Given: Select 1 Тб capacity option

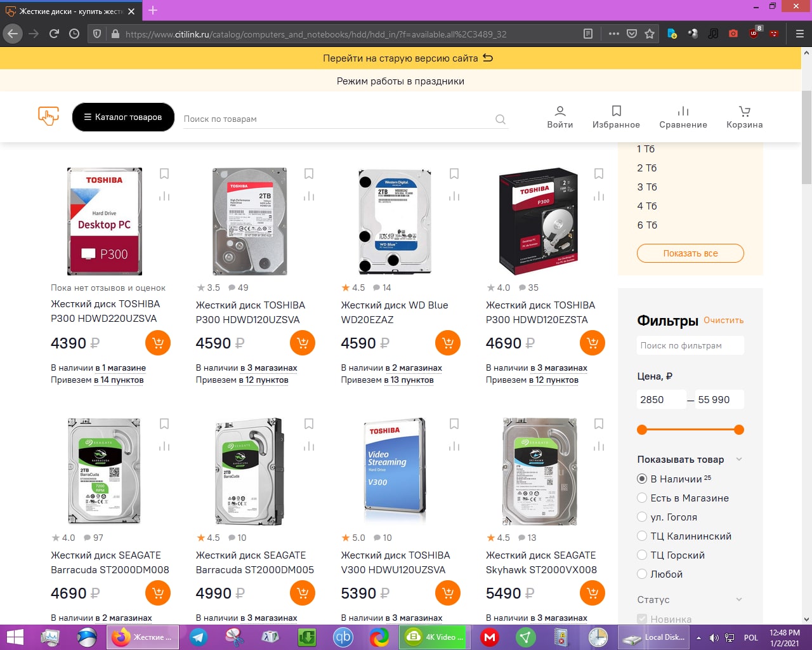Looking at the screenshot, I should [646, 149].
